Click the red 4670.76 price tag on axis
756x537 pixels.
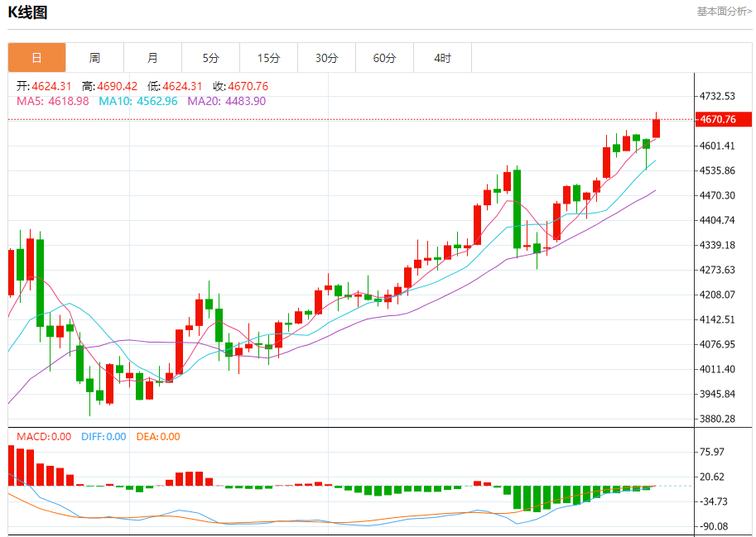click(x=722, y=119)
